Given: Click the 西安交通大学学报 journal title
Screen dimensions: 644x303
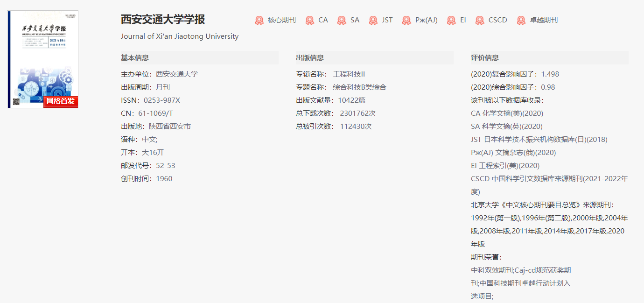Looking at the screenshot, I should (163, 20).
